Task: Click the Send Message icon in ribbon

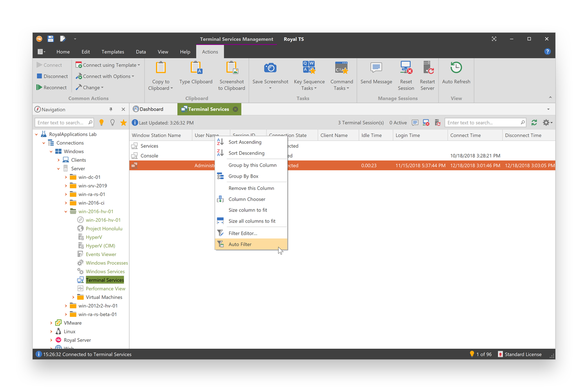Action: (x=376, y=68)
